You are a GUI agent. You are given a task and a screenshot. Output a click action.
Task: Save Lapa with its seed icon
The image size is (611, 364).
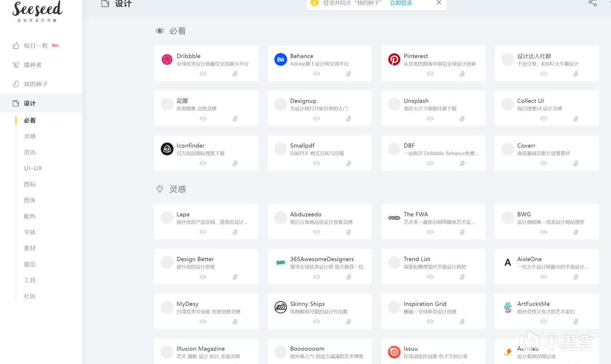click(x=235, y=232)
